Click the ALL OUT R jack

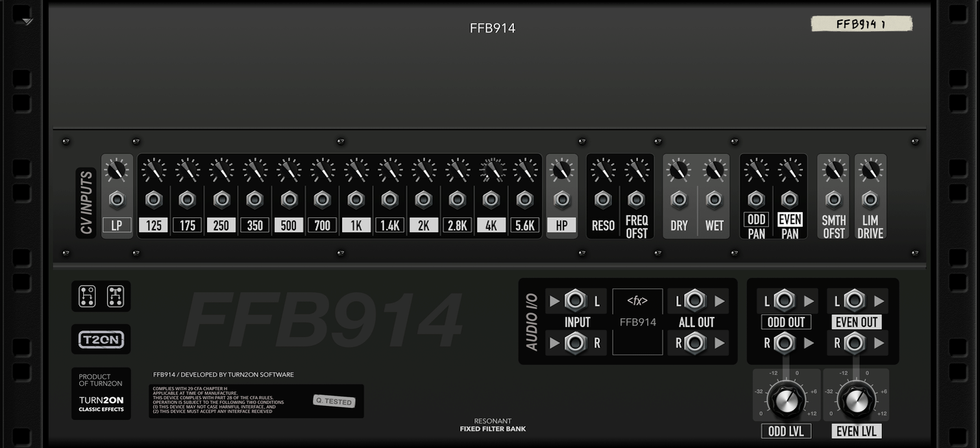[695, 342]
